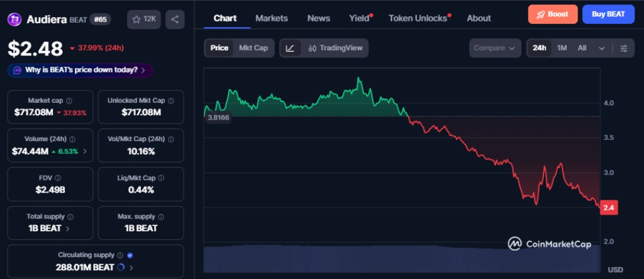
Task: Expand more time range options chevron
Action: coord(602,48)
